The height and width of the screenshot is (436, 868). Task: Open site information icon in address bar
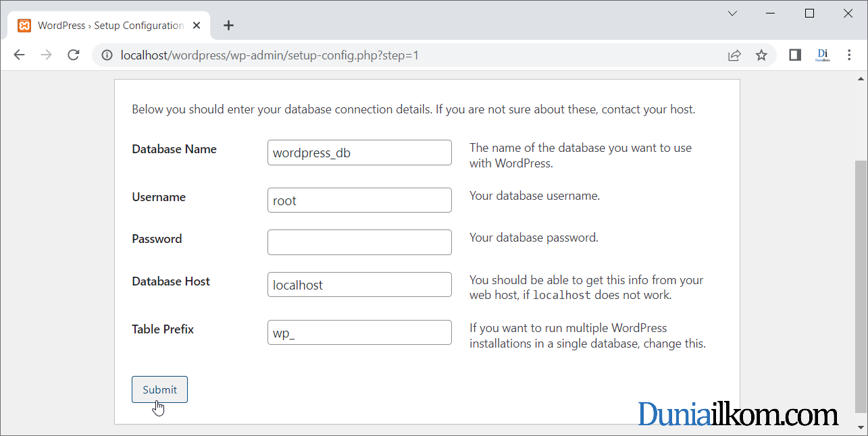tap(107, 55)
